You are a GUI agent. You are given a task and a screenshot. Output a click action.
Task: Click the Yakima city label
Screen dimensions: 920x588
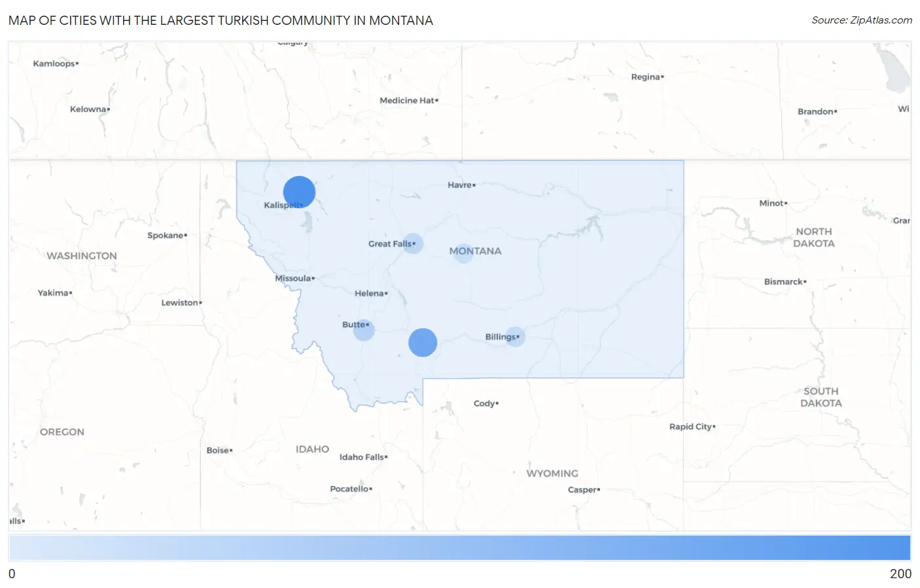[x=55, y=293]
